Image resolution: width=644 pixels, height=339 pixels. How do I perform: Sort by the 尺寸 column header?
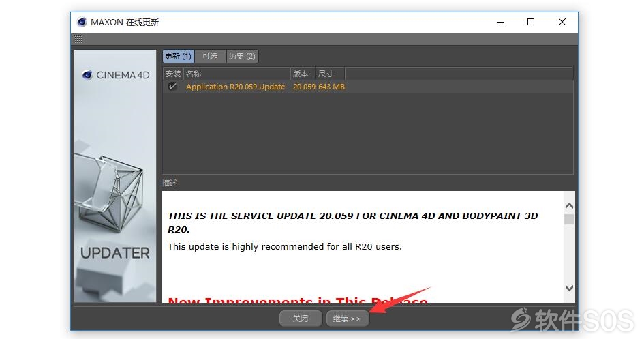click(x=331, y=74)
